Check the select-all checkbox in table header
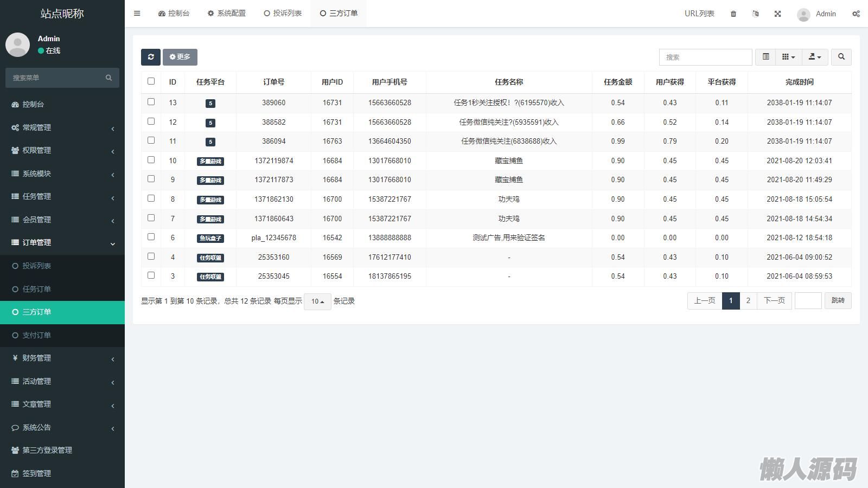This screenshot has width=868, height=488. pos(151,81)
